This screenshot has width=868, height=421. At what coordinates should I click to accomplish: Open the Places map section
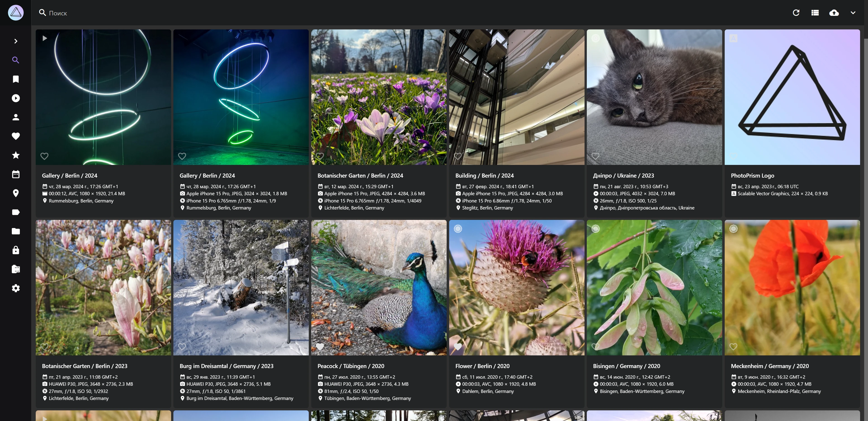[16, 193]
